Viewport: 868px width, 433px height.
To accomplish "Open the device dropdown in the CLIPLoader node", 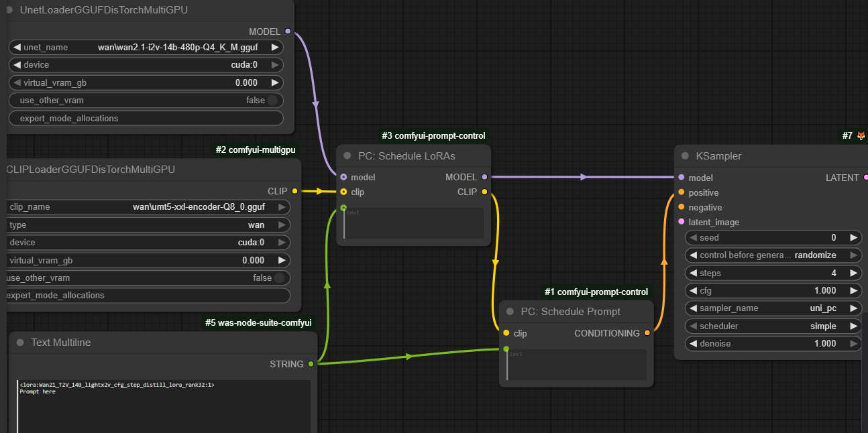I will (x=147, y=242).
